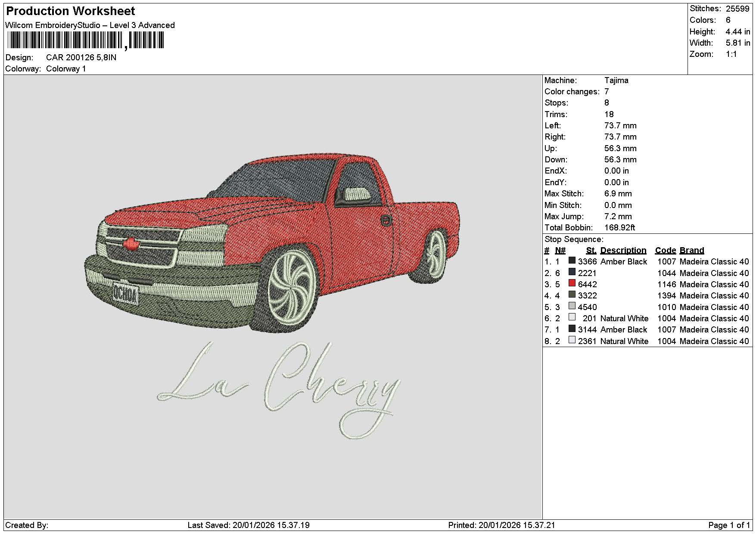
Task: Select the Min Stitch value "0.0 mm"
Action: 618,205
